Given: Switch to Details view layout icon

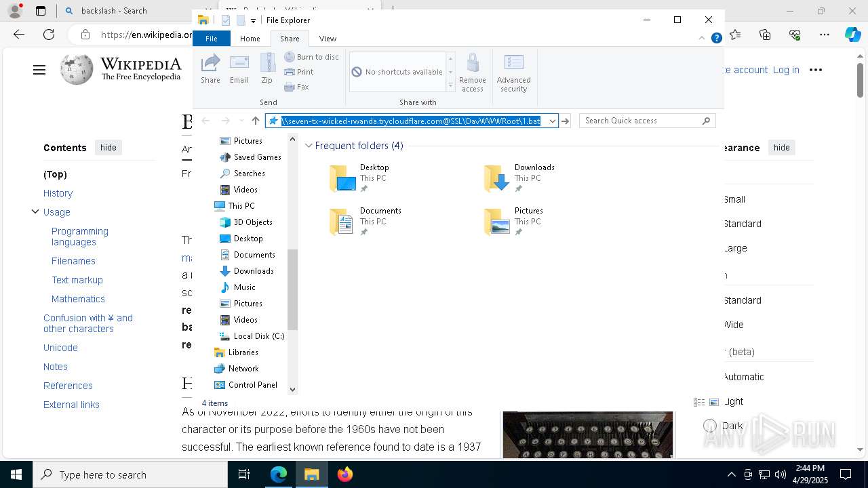Looking at the screenshot, I should tap(699, 402).
